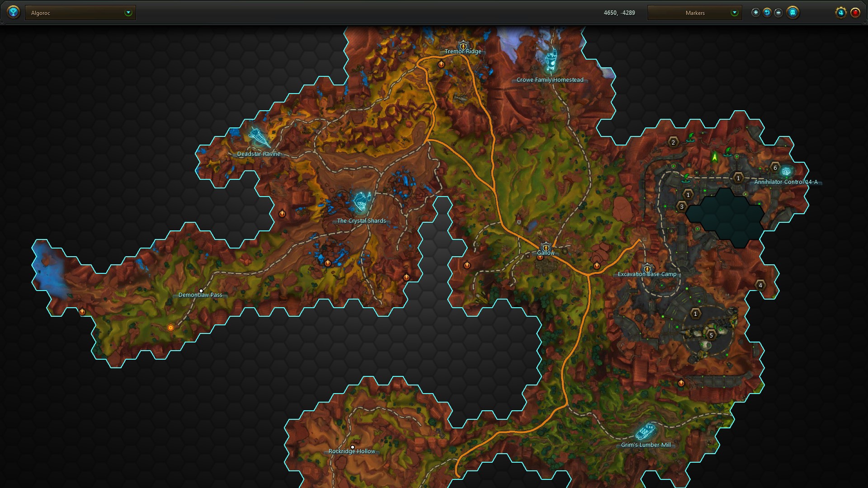
Task: Select the Tremor Ridge label
Action: point(463,52)
